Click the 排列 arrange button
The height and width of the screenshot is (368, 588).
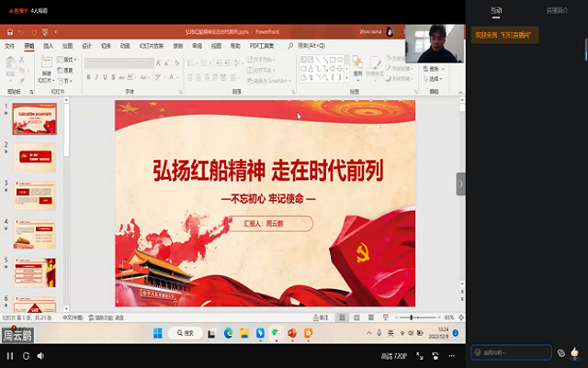point(357,66)
